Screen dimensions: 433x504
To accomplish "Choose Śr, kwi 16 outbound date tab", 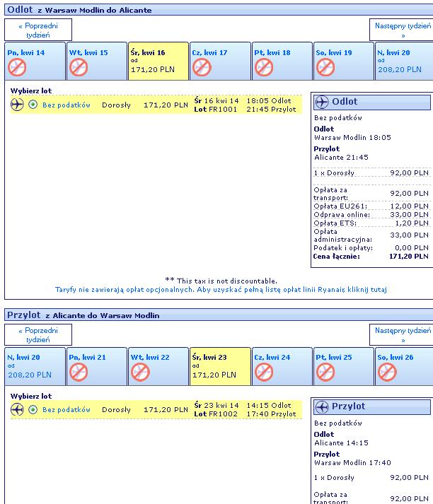I will 158,61.
